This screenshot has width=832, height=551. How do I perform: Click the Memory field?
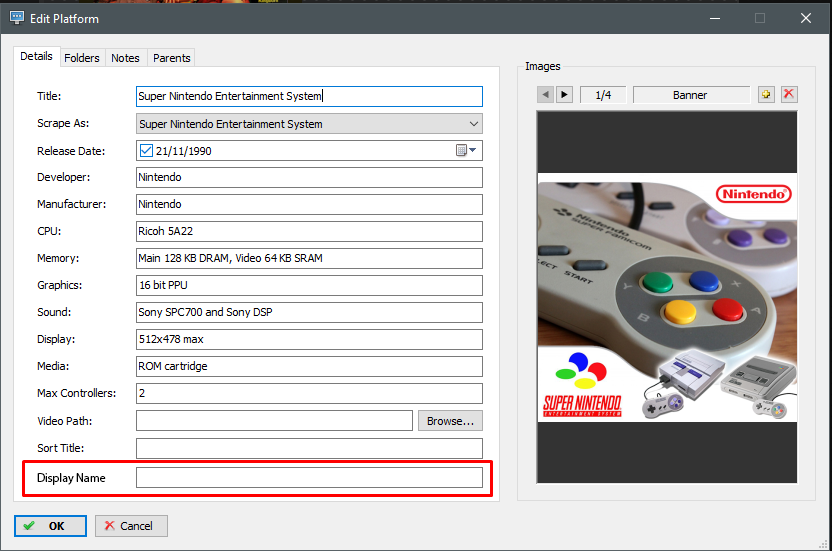(x=309, y=259)
